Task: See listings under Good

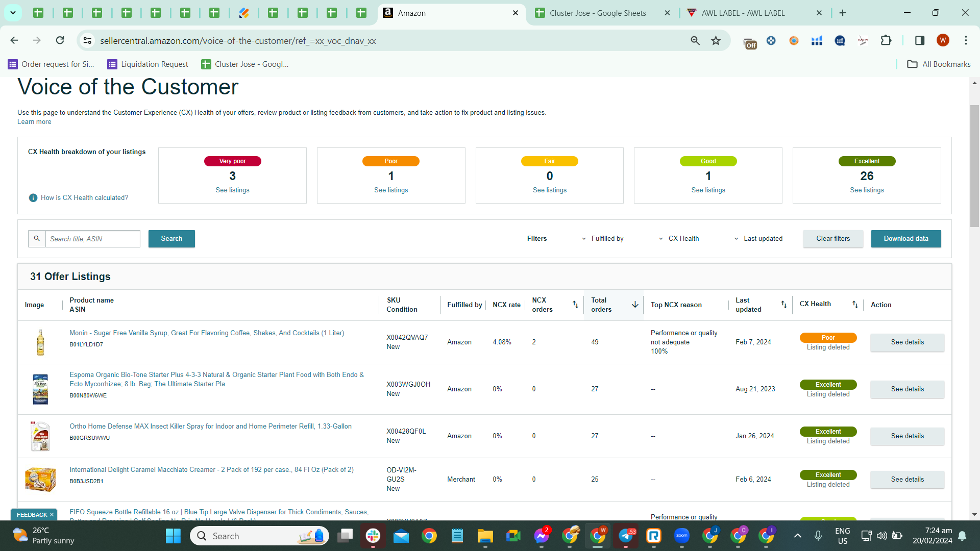Action: pos(708,190)
